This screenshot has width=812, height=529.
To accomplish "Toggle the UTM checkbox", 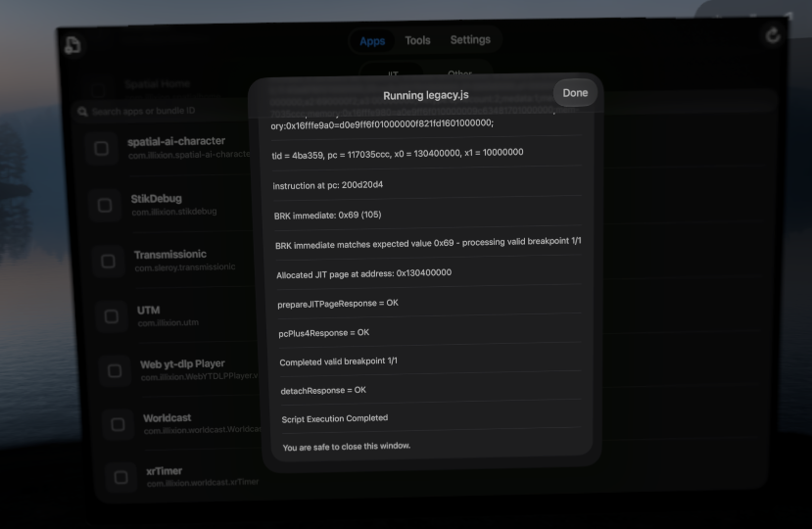I will pyautogui.click(x=112, y=316).
